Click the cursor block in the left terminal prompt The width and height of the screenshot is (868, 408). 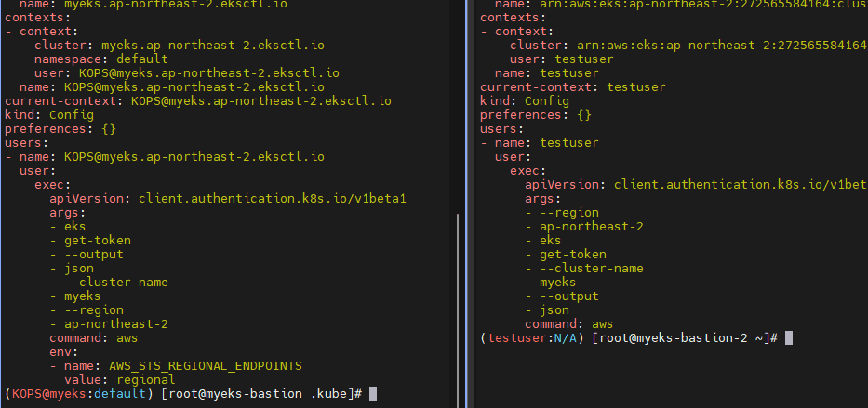click(x=373, y=394)
